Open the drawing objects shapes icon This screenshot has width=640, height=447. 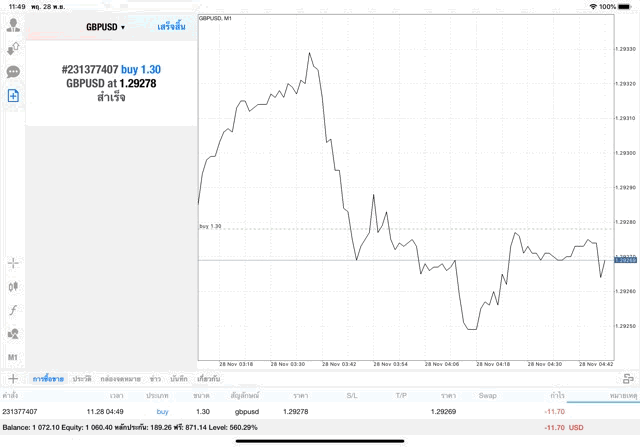coord(14,333)
